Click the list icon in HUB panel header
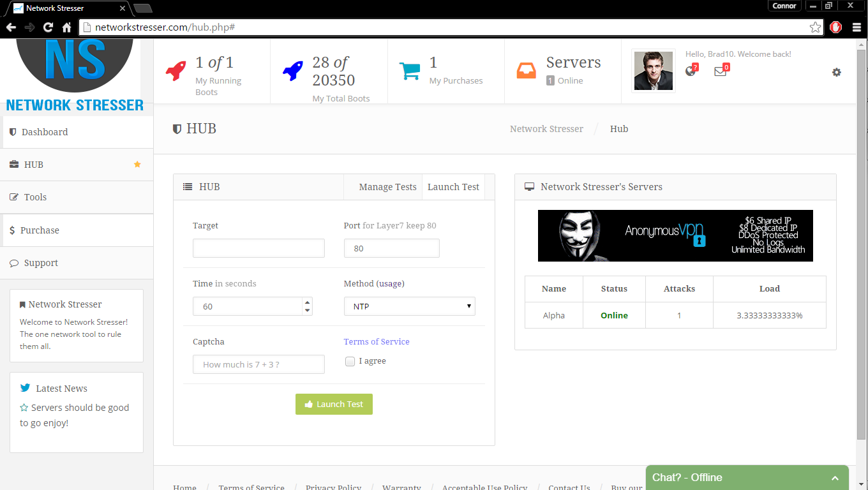Viewport: 868px width, 490px height. click(188, 187)
